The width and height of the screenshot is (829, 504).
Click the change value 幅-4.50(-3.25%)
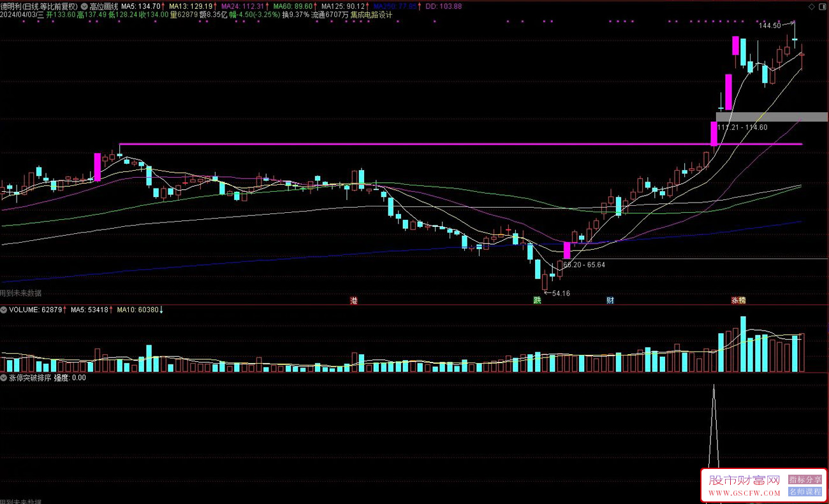(x=254, y=15)
